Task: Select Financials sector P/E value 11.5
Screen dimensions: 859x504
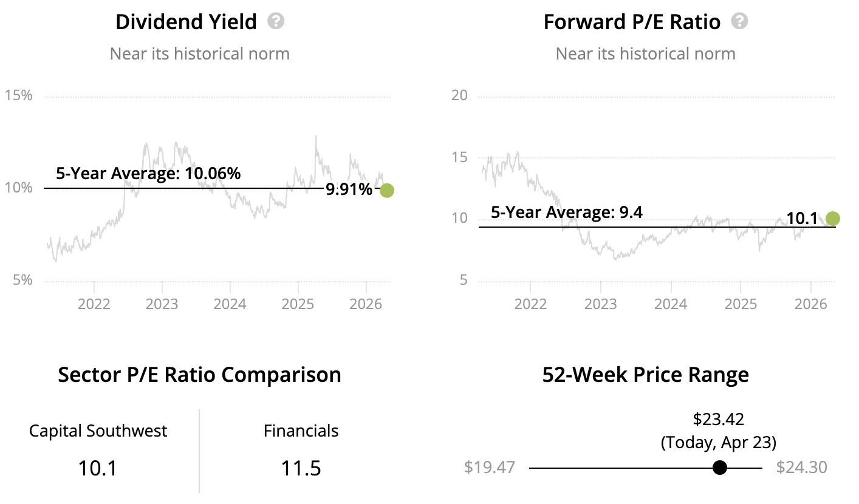Action: click(301, 468)
